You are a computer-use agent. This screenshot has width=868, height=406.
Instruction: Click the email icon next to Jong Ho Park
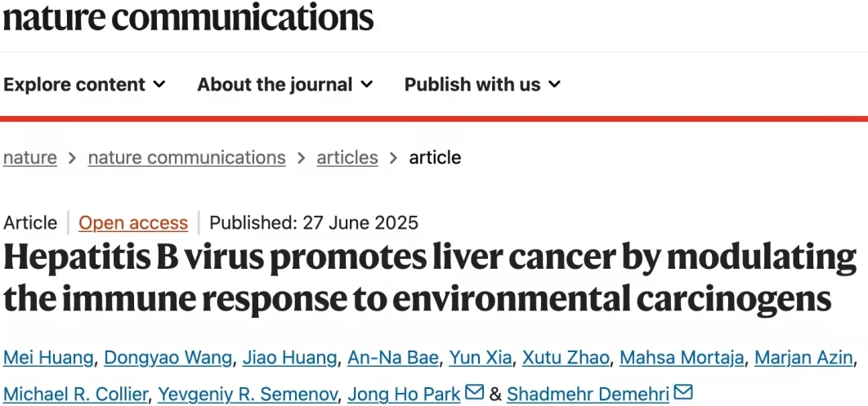click(476, 393)
